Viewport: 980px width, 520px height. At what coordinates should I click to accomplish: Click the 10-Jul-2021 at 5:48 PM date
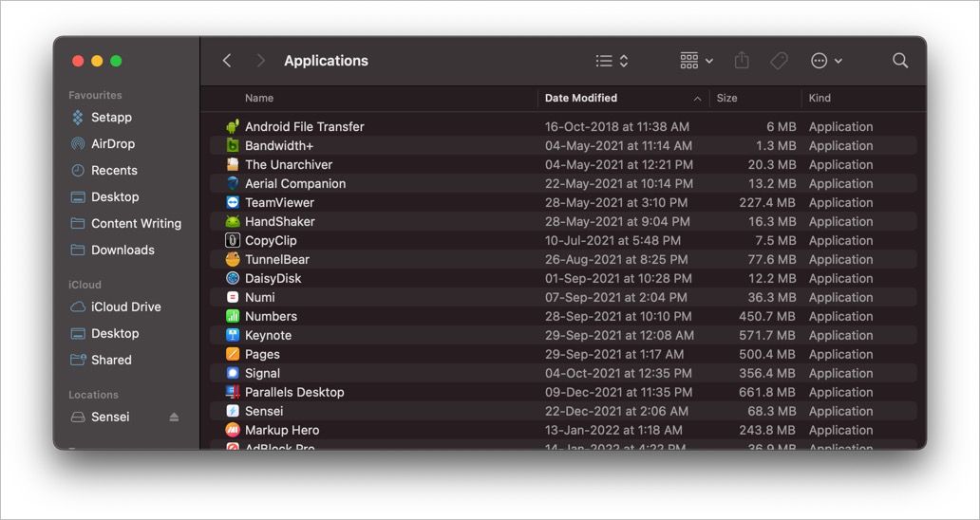pyautogui.click(x=612, y=240)
